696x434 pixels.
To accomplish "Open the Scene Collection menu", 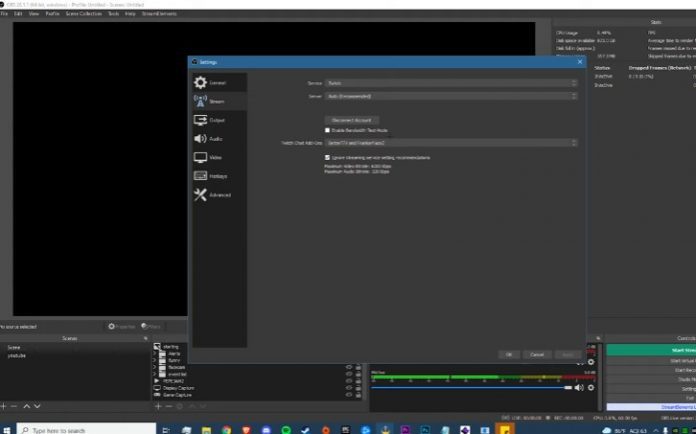I will click(83, 14).
